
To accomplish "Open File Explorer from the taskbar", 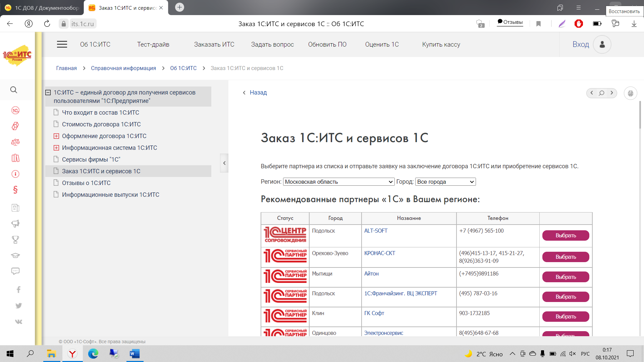I will point(51,354).
